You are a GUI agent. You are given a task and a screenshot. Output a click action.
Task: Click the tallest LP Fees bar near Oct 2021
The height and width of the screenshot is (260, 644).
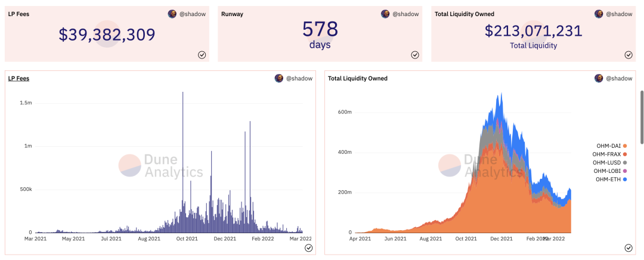pos(183,162)
